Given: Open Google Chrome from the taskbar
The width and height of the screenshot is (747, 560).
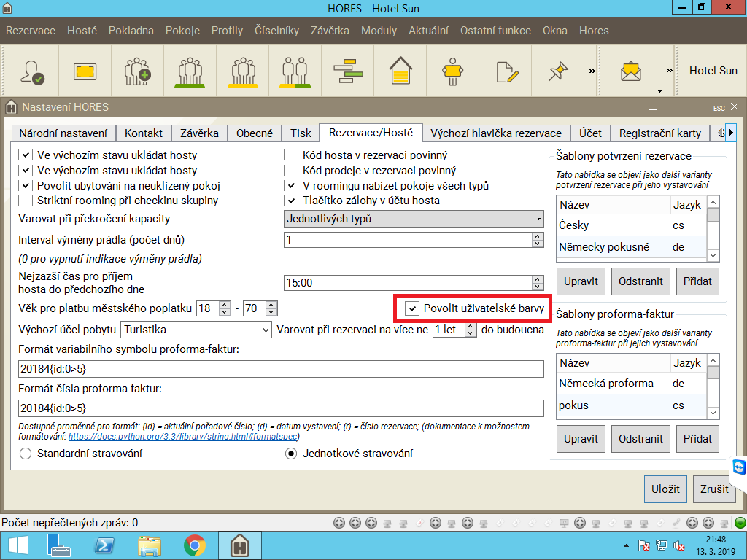Looking at the screenshot, I should point(194,545).
